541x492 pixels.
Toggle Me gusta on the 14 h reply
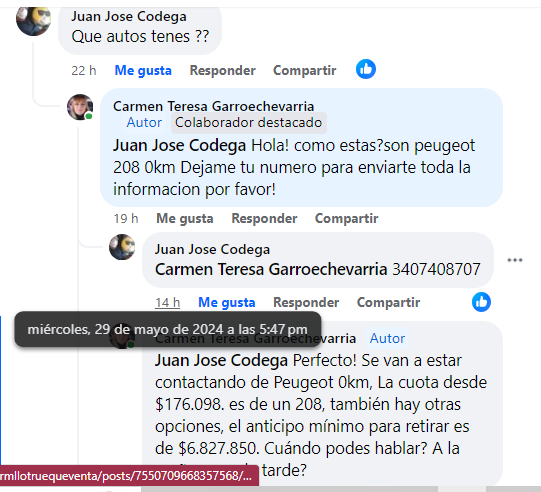pyautogui.click(x=227, y=303)
